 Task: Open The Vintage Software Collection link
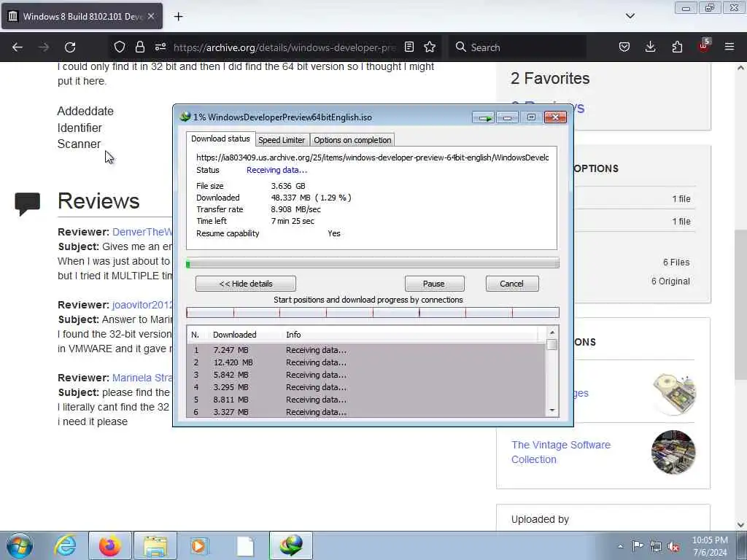click(x=561, y=452)
